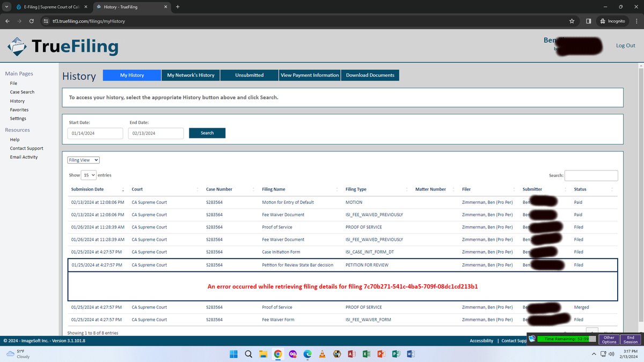Image resolution: width=644 pixels, height=362 pixels.
Task: View site information icon in address bar
Action: click(x=46, y=21)
